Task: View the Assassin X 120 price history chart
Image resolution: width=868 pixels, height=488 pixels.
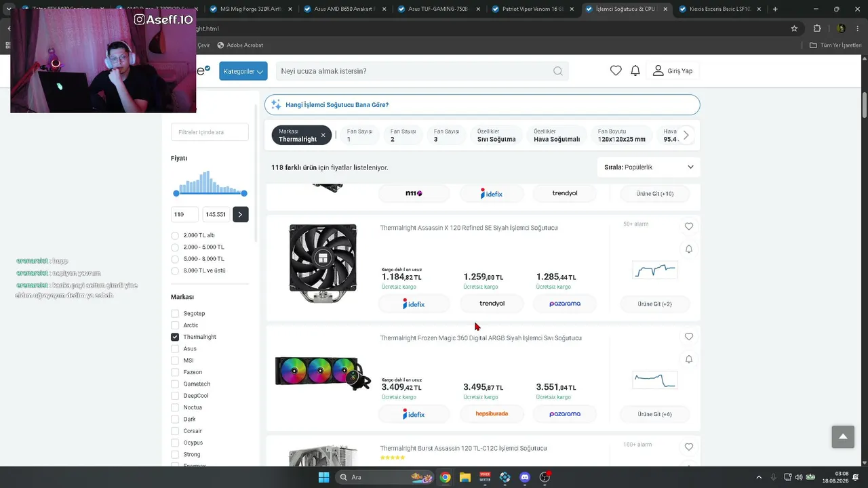Action: point(654,270)
